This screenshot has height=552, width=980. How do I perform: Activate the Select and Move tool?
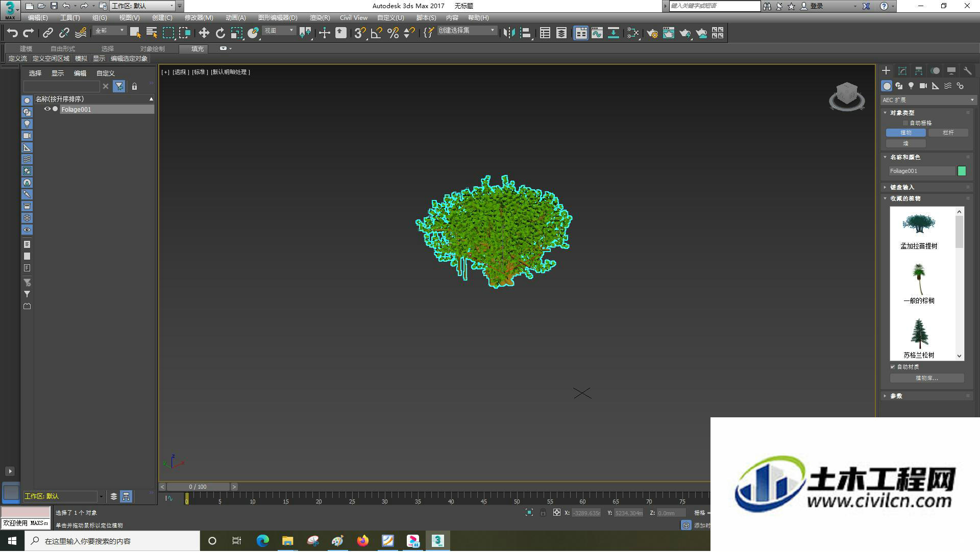tap(204, 33)
